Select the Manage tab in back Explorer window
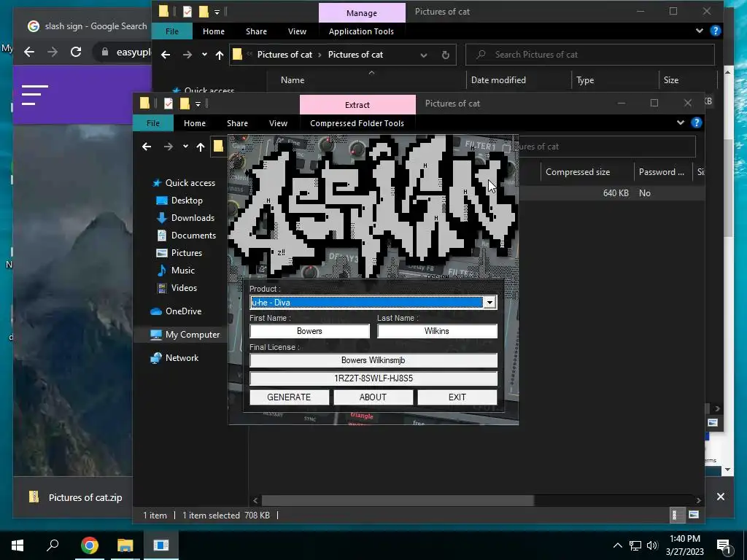The image size is (747, 560). click(x=362, y=13)
